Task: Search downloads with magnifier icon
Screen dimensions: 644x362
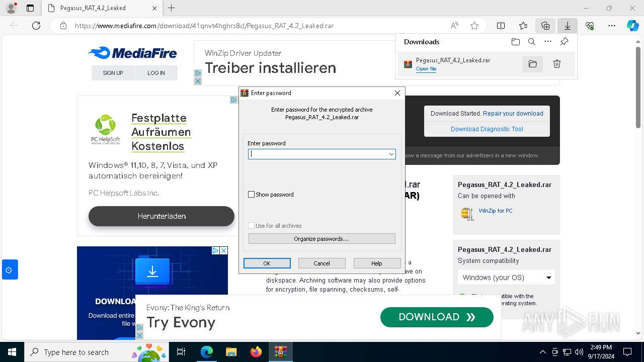Action: pos(532,42)
